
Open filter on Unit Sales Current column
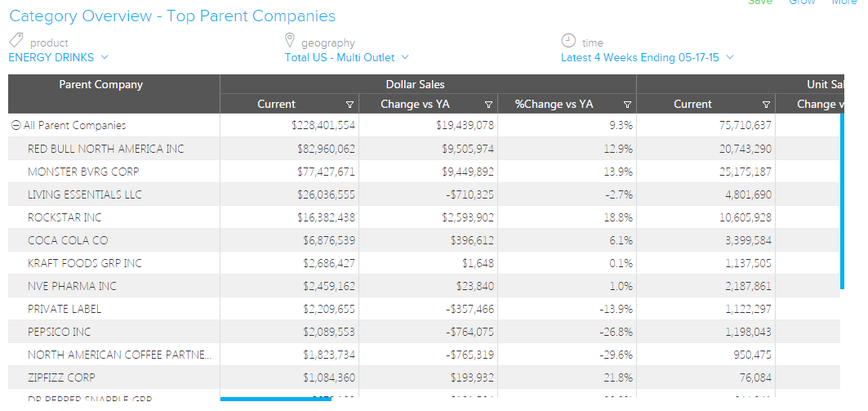[x=766, y=104]
